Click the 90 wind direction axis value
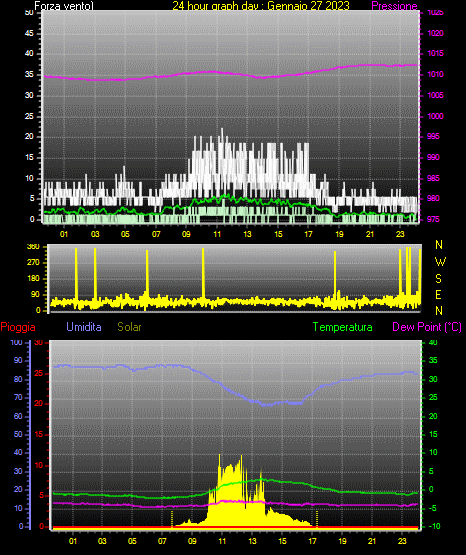 pyautogui.click(x=35, y=294)
